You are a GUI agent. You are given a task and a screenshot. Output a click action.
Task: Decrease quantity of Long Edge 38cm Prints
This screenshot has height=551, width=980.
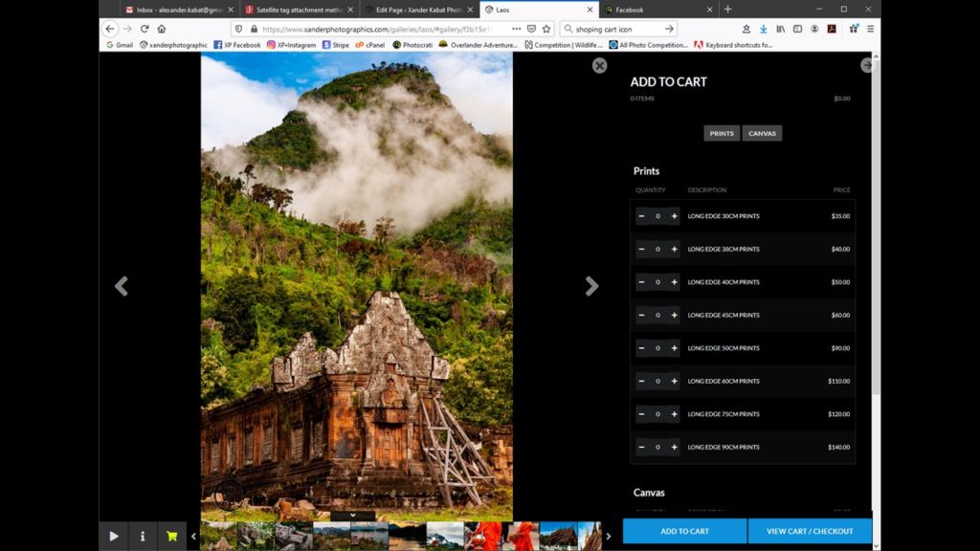click(641, 250)
